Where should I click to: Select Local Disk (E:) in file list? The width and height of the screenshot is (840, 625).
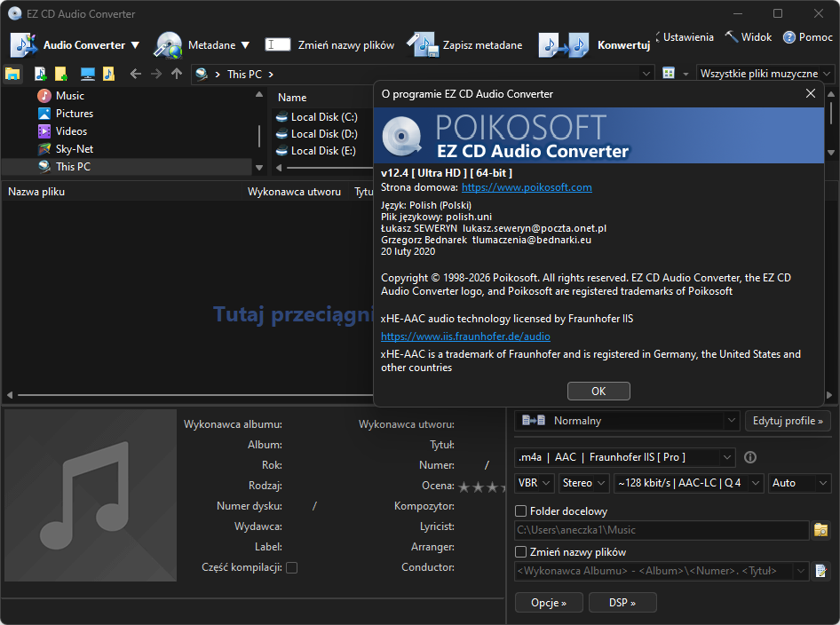click(x=322, y=151)
